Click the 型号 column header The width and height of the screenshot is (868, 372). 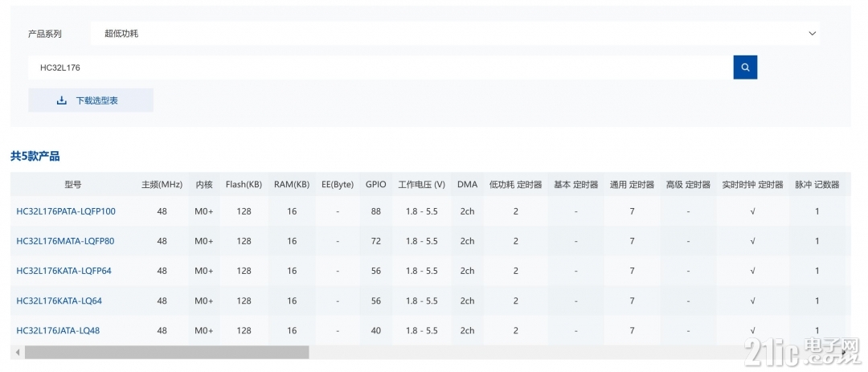click(73, 185)
